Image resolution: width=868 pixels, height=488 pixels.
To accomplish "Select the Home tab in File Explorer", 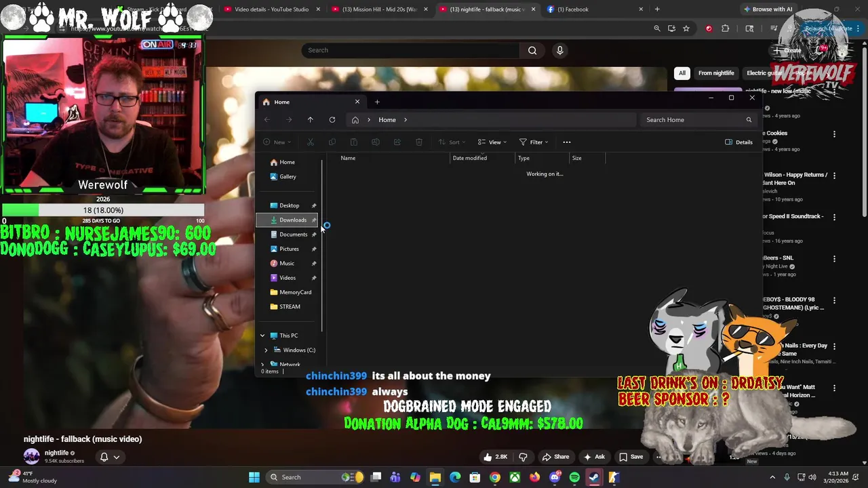I will pos(312,102).
